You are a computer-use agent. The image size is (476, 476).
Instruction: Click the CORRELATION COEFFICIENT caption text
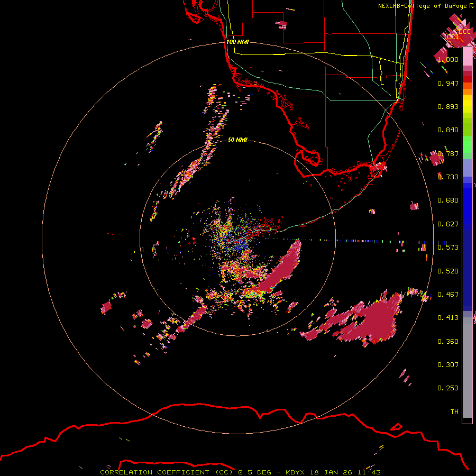click(154, 472)
